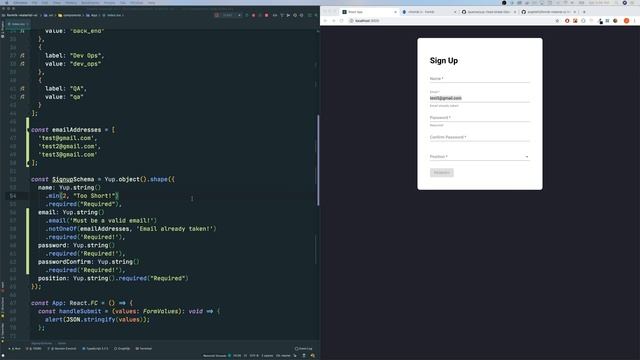The height and width of the screenshot is (360, 640).
Task: Open the Run tool window button
Action: point(15,349)
